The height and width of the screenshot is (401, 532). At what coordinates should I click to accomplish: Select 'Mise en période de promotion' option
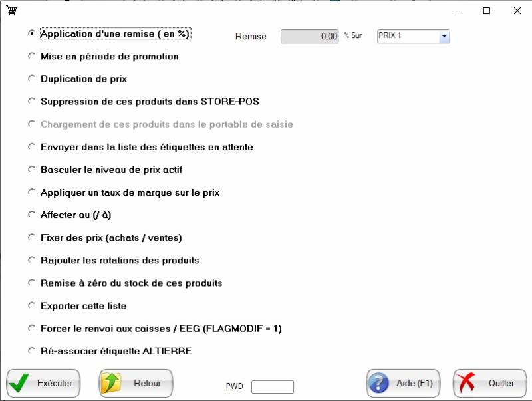tap(31, 57)
